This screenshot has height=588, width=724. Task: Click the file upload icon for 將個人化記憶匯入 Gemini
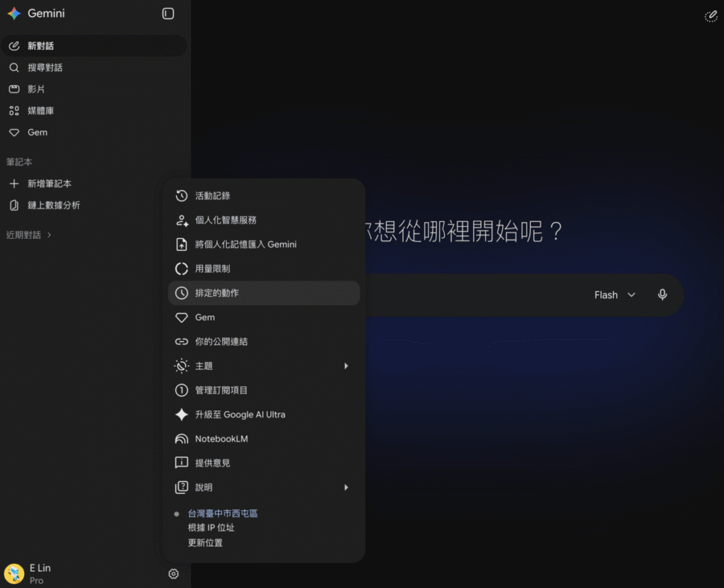pos(182,244)
